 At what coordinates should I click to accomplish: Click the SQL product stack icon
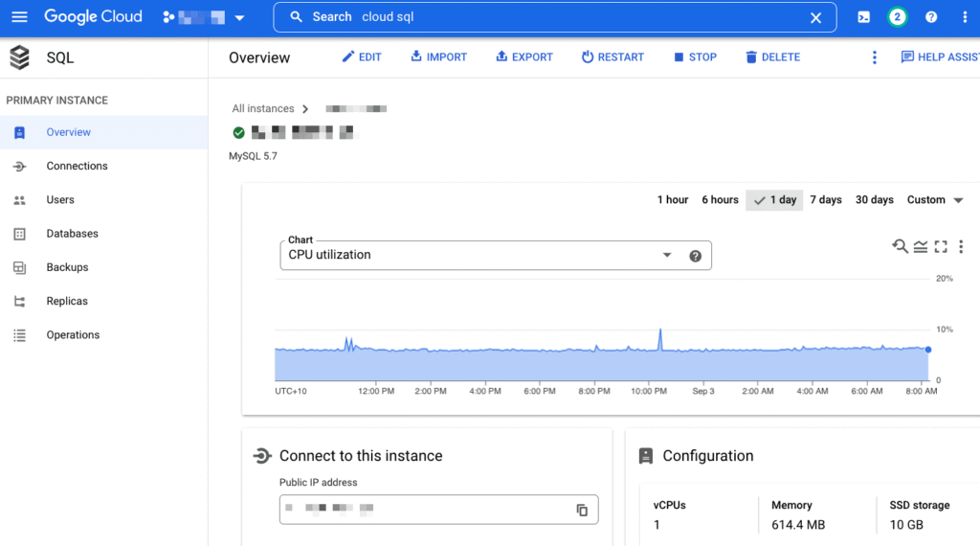tap(20, 57)
